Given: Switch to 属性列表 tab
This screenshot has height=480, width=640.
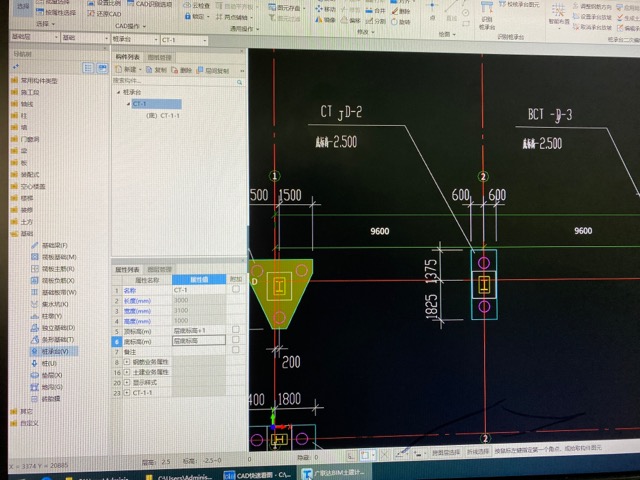Looking at the screenshot, I should pyautogui.click(x=127, y=270).
